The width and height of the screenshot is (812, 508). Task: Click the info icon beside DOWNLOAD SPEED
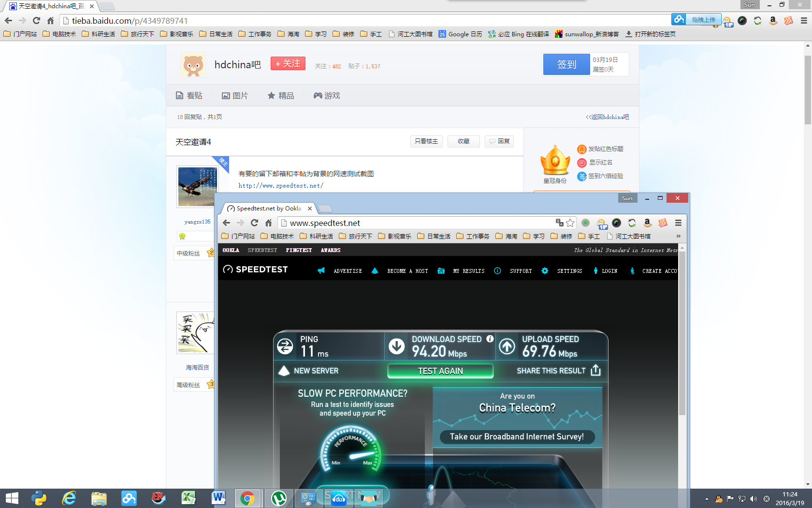coord(490,339)
